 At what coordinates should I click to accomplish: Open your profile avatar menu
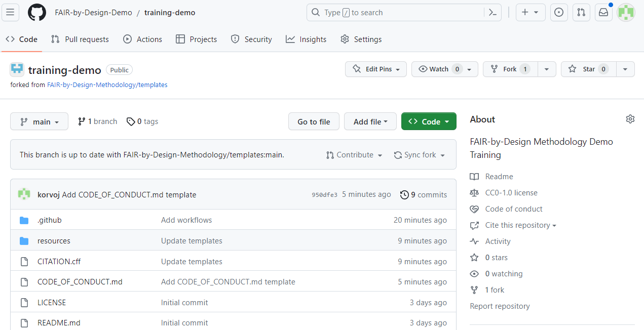tap(626, 12)
